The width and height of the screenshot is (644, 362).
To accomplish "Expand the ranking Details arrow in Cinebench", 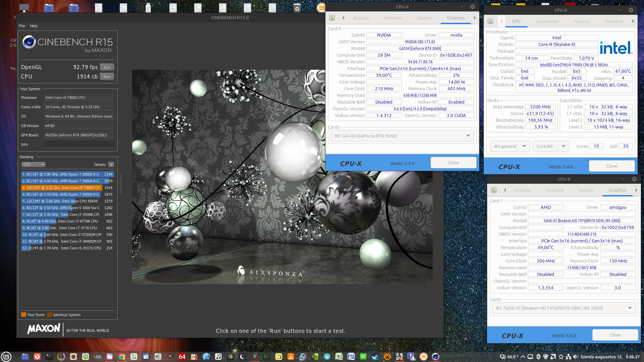I will pyautogui.click(x=111, y=165).
